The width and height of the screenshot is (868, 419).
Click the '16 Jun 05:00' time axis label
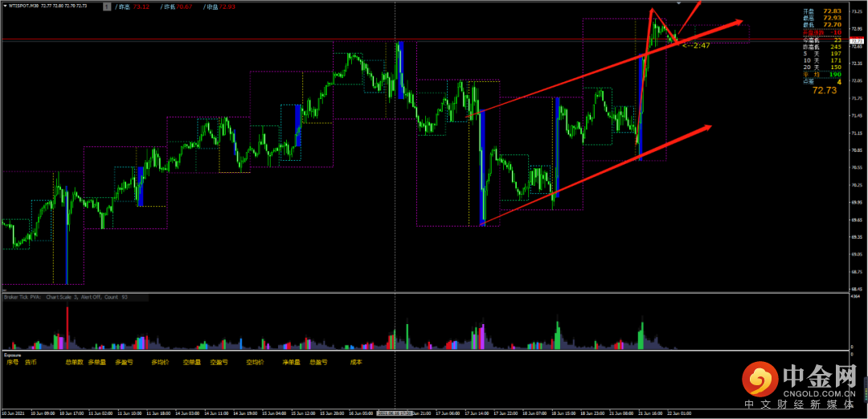click(360, 413)
